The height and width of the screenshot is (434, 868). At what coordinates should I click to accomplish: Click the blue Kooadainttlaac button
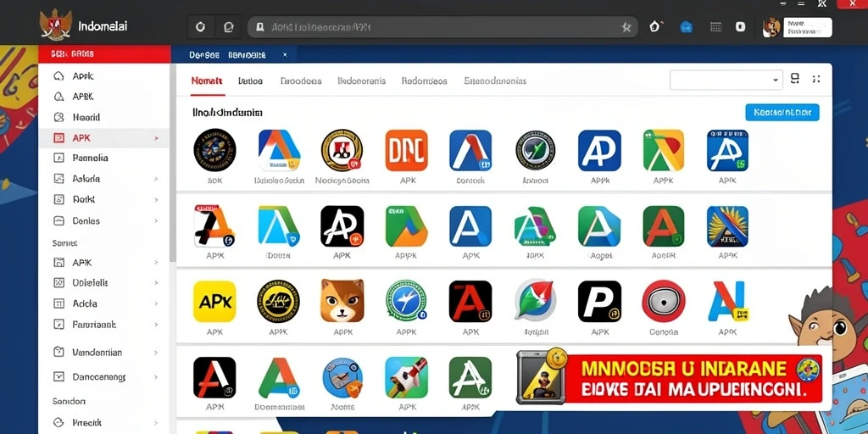pos(782,113)
